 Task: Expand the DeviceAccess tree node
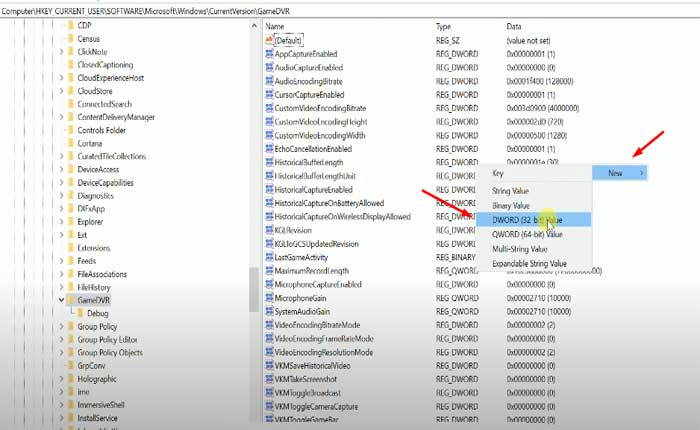[x=62, y=169]
